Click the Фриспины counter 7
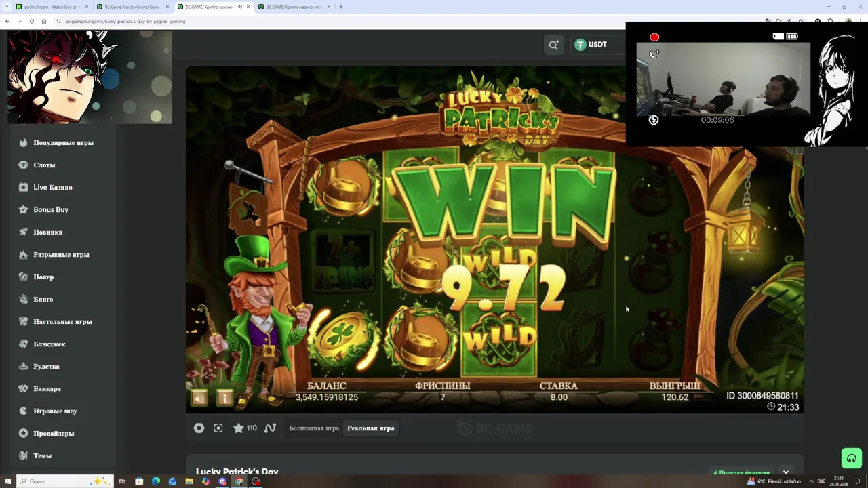Viewport: 868px width, 488px height. tap(442, 397)
